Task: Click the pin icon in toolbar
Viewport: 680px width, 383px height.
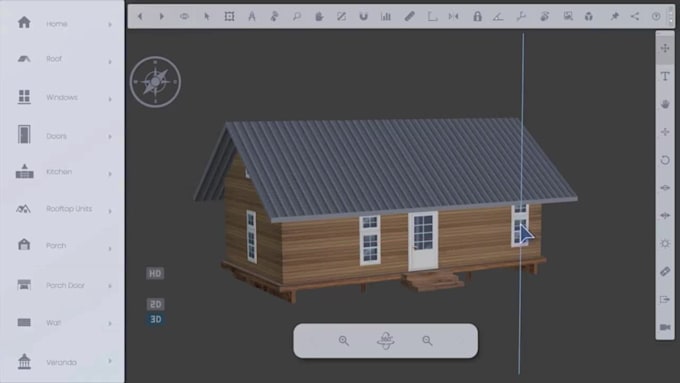Action: 615,16
